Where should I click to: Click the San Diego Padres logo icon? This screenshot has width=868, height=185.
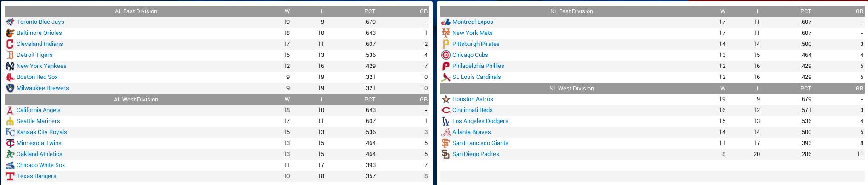pos(445,154)
